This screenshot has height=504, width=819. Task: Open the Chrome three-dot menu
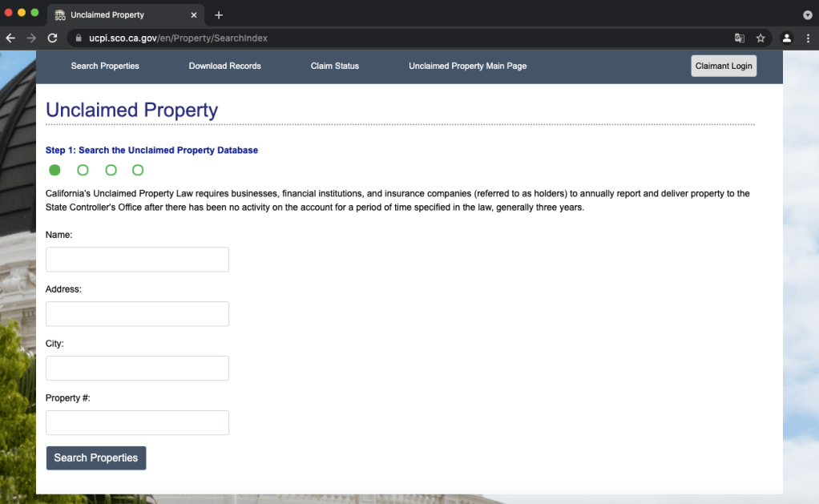coord(808,38)
